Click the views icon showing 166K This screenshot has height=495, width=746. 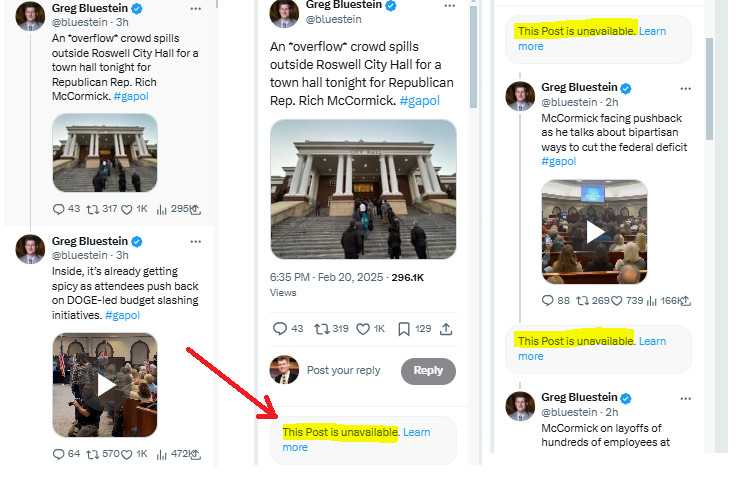[654, 300]
